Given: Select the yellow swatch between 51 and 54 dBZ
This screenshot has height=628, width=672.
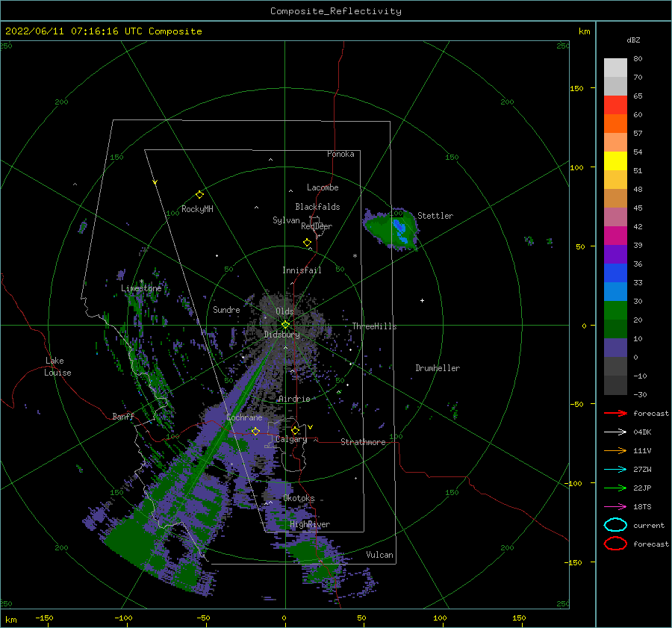Looking at the screenshot, I should pyautogui.click(x=615, y=161).
